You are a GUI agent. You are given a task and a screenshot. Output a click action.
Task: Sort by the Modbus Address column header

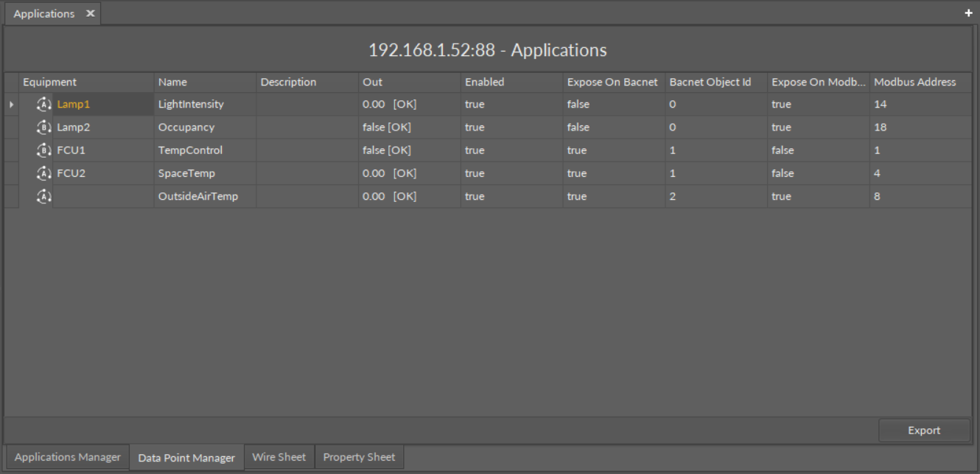914,82
